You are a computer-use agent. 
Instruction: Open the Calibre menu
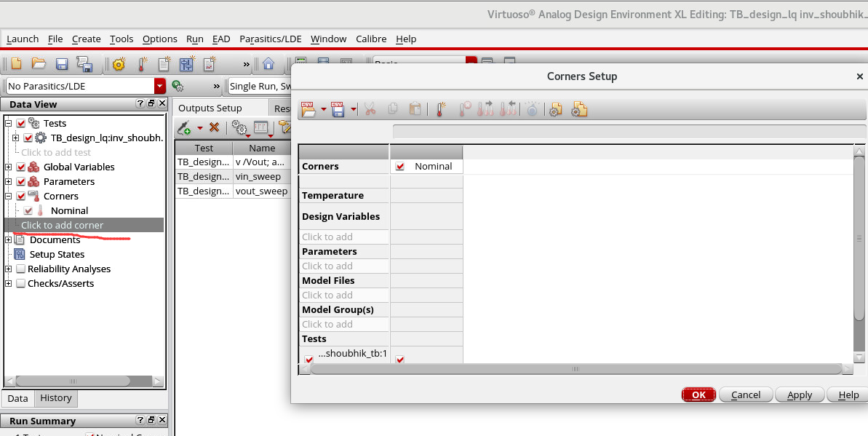pyautogui.click(x=371, y=39)
